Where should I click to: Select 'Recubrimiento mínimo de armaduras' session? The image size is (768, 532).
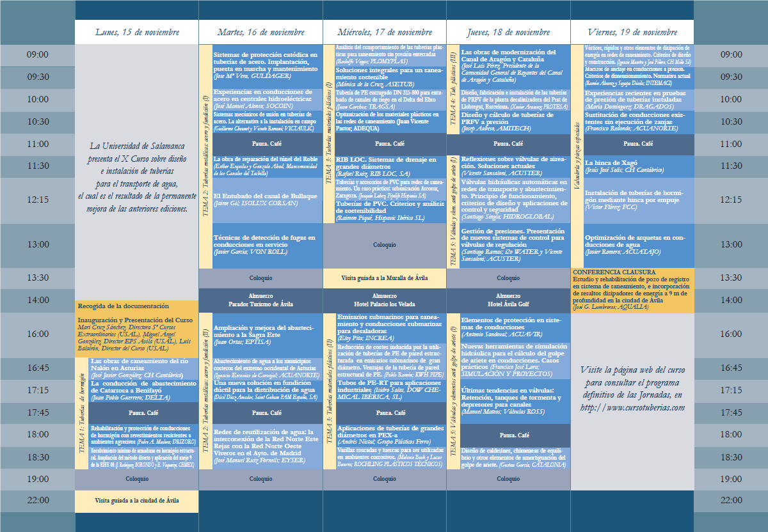(x=143, y=458)
